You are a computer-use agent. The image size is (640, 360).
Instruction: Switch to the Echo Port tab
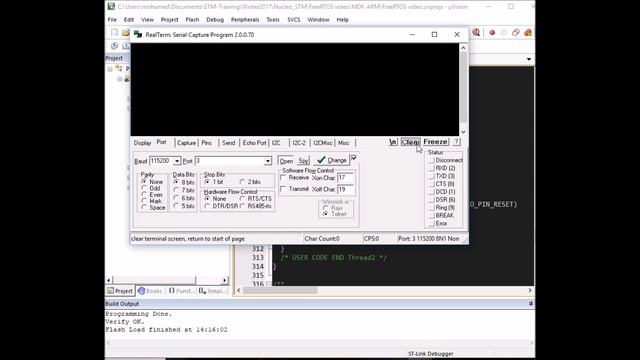tap(254, 143)
